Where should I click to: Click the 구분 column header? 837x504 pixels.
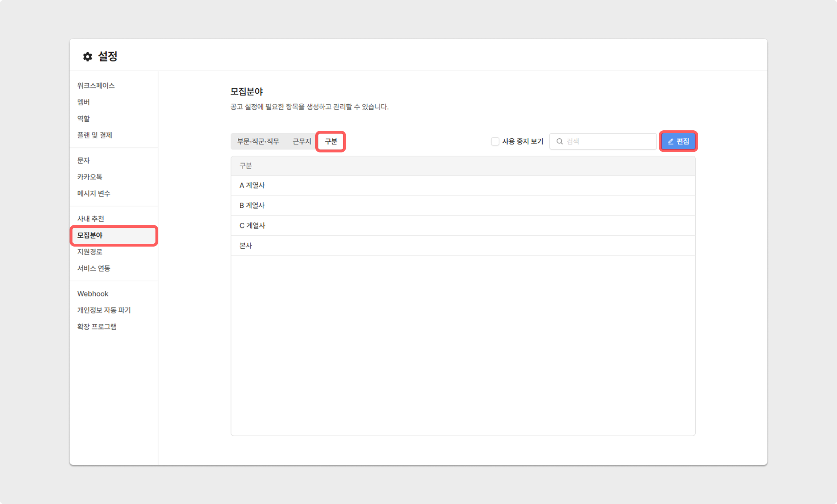[x=245, y=166]
